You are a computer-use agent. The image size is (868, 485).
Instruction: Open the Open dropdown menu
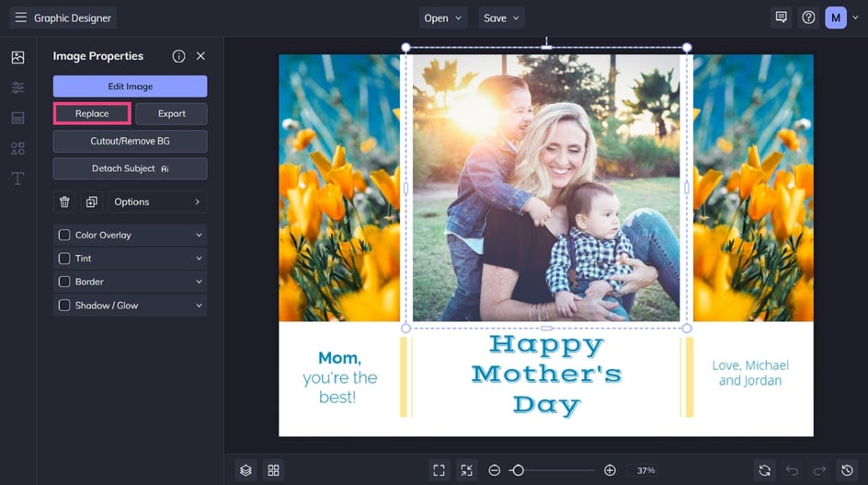[x=443, y=17]
